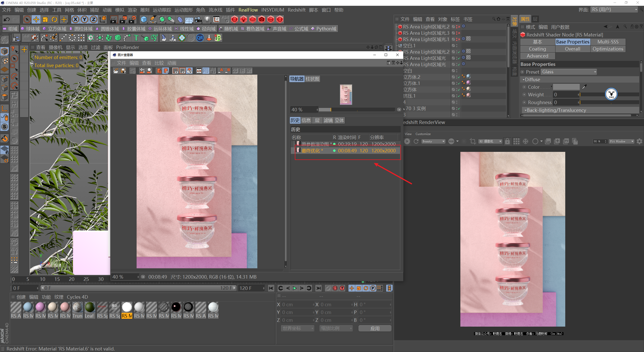The width and height of the screenshot is (644, 352).
Task: Add a camera object from toolbar
Action: coord(198,19)
